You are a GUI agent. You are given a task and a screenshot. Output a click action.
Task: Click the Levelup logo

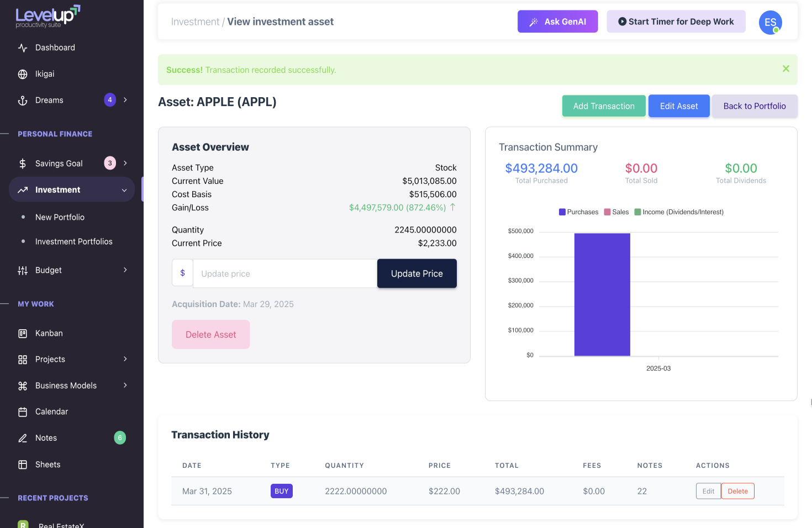pos(48,17)
